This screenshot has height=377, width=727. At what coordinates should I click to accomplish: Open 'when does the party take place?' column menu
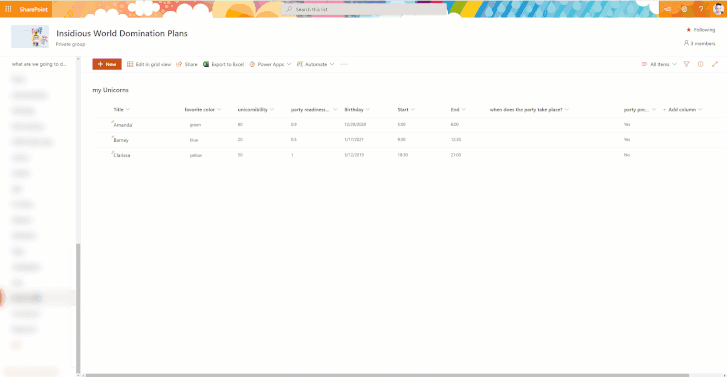point(529,109)
